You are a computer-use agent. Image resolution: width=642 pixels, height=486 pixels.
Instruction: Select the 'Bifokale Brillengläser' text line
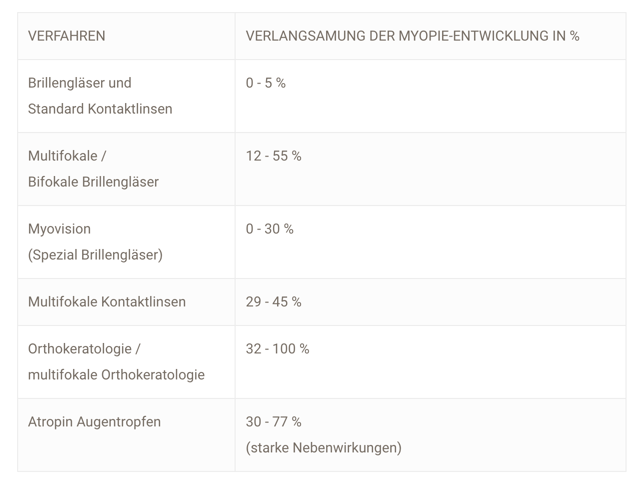[x=93, y=182]
